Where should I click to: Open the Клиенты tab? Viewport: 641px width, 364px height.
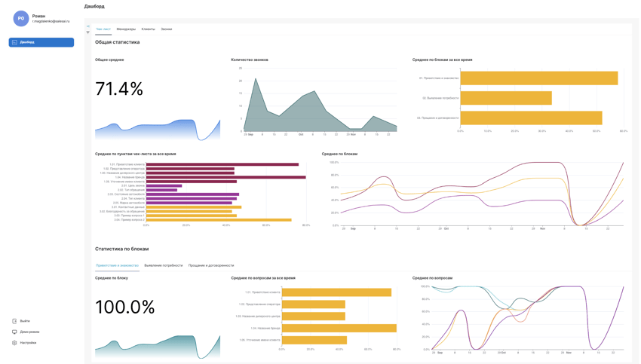point(148,29)
